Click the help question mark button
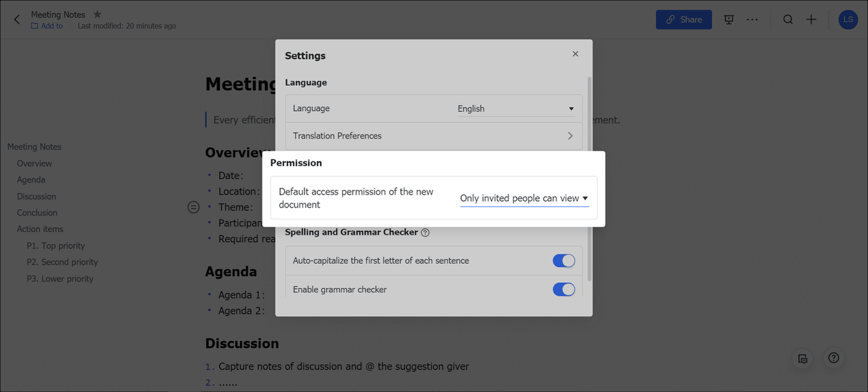The width and height of the screenshot is (868, 392). point(833,358)
